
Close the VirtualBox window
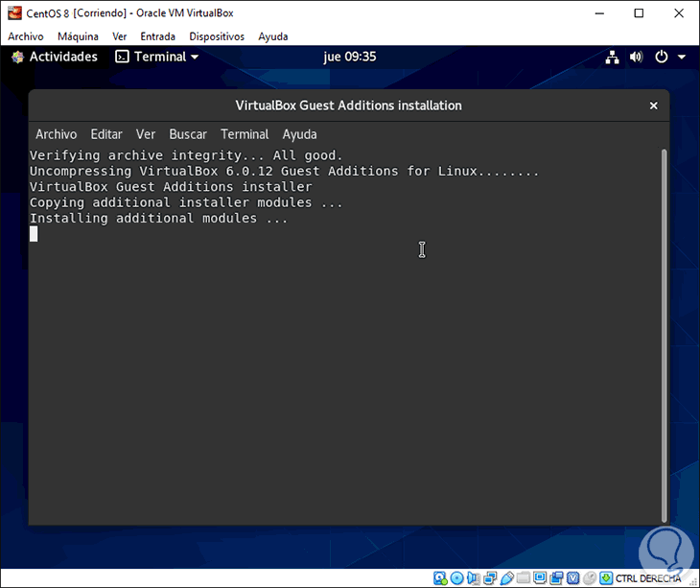click(679, 13)
